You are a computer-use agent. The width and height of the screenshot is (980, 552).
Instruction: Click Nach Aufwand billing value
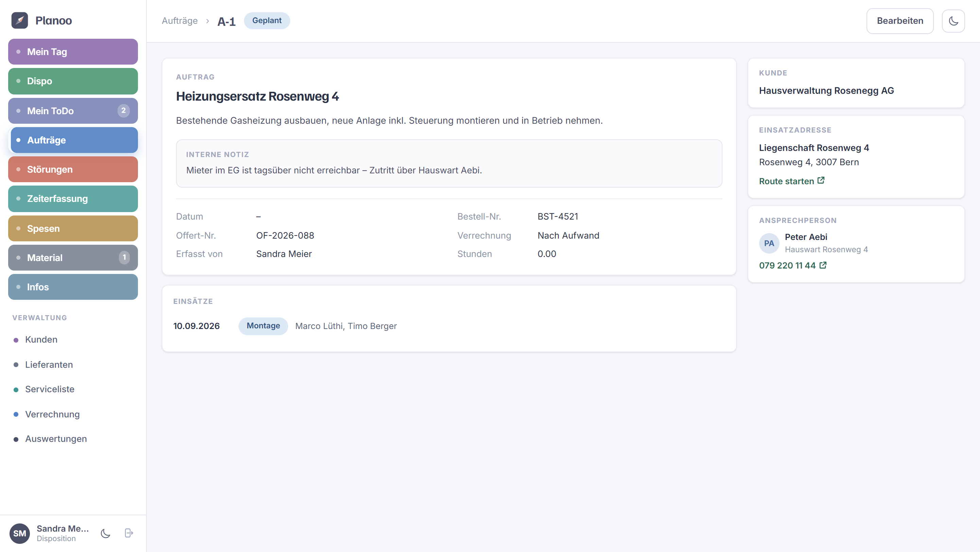click(568, 236)
